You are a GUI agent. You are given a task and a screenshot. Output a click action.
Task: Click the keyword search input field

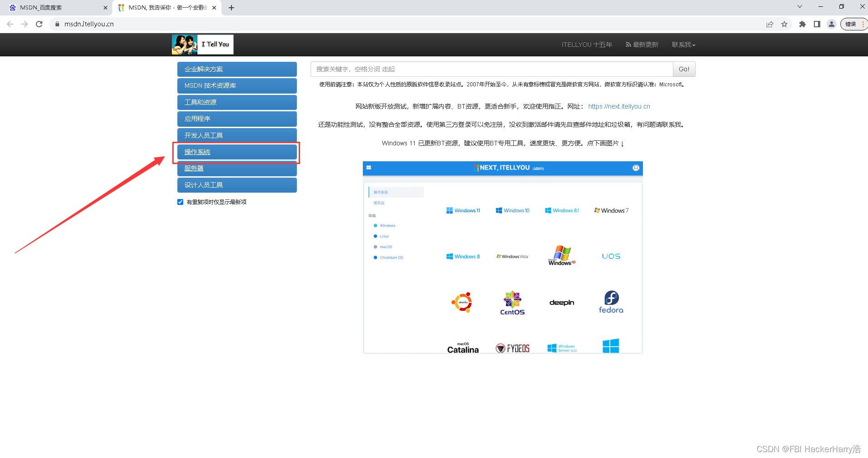[492, 69]
